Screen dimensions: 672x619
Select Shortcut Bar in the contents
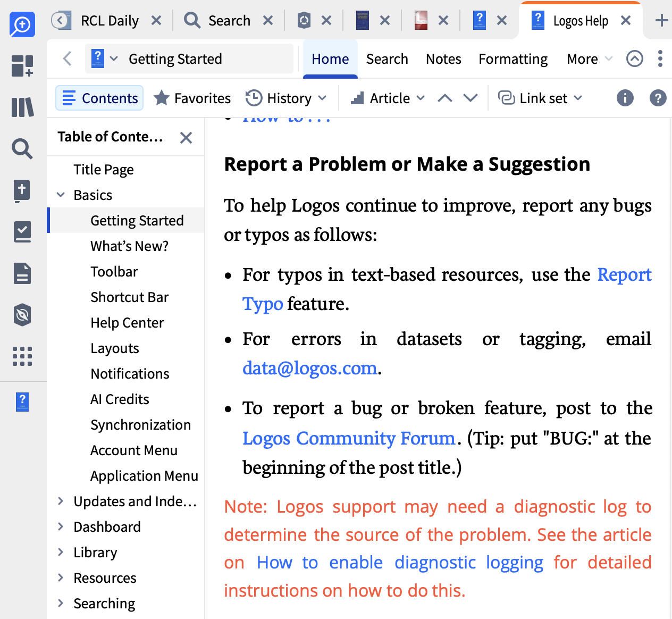point(129,297)
